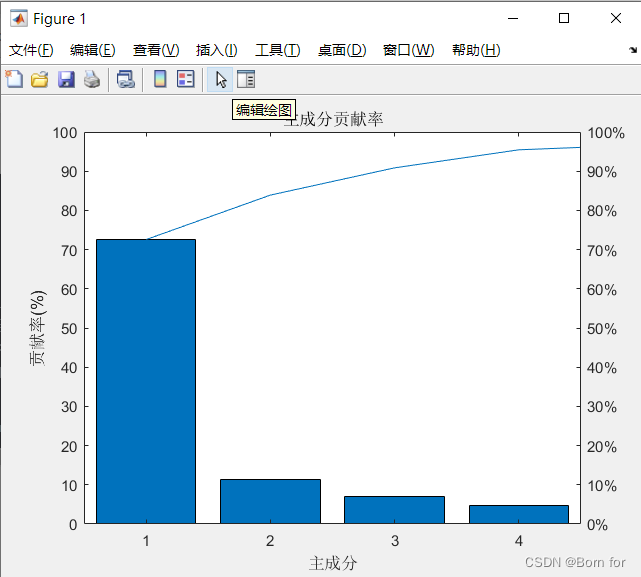Image resolution: width=641 pixels, height=577 pixels.
Task: Open the Property Inspector icon
Action: coord(246,79)
